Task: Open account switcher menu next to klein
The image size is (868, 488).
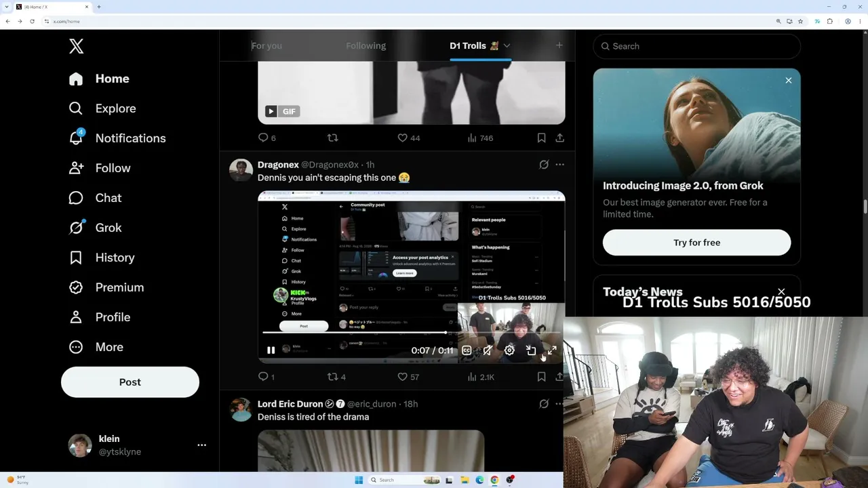Action: (x=201, y=445)
